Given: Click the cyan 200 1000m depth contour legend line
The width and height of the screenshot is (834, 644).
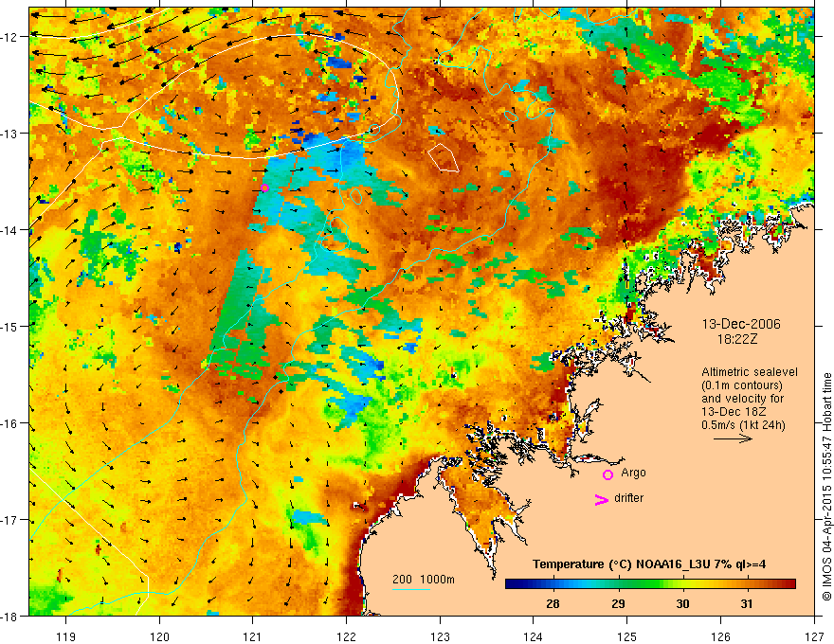Looking at the screenshot, I should 411,590.
